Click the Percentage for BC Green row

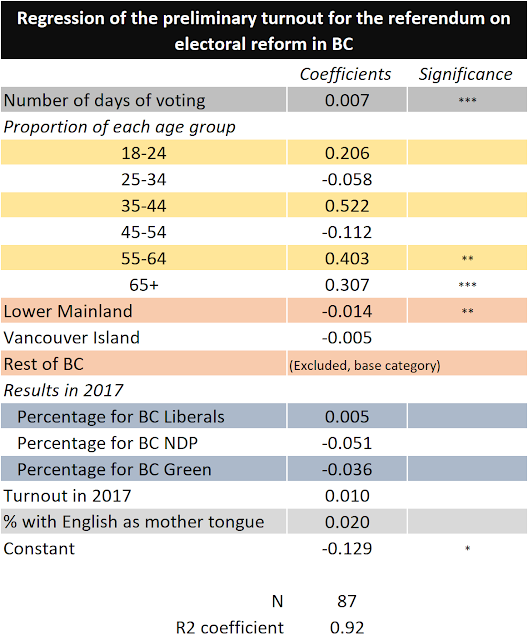[264, 469]
